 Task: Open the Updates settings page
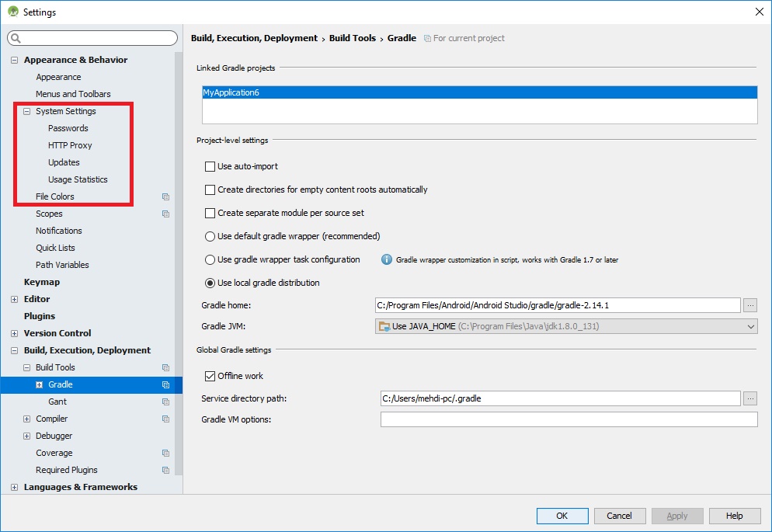(64, 162)
